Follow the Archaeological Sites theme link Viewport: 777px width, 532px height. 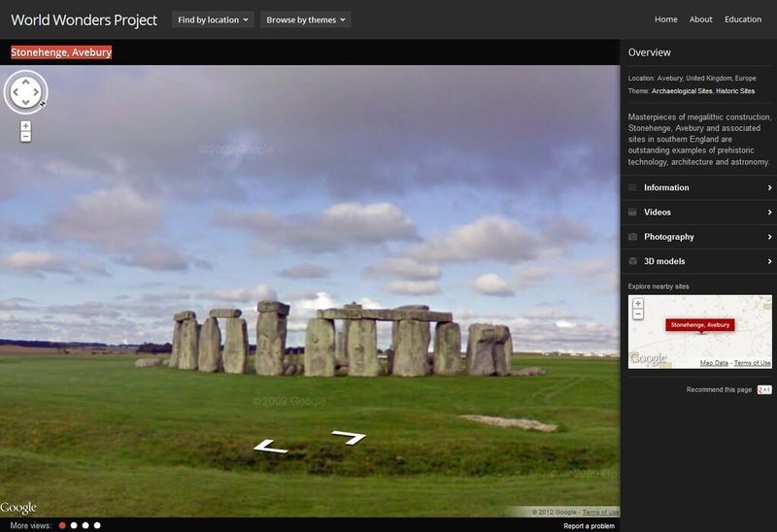click(682, 91)
